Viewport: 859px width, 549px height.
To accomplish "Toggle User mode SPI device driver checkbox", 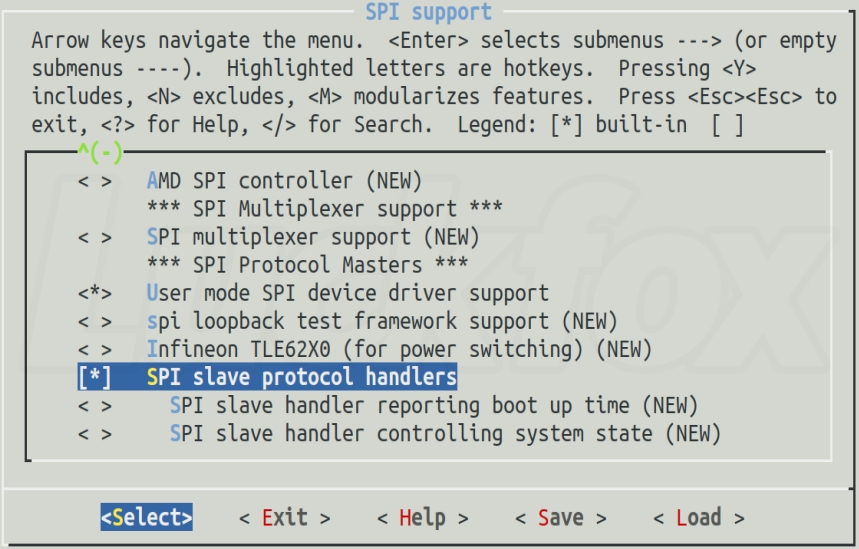I will click(x=95, y=294).
